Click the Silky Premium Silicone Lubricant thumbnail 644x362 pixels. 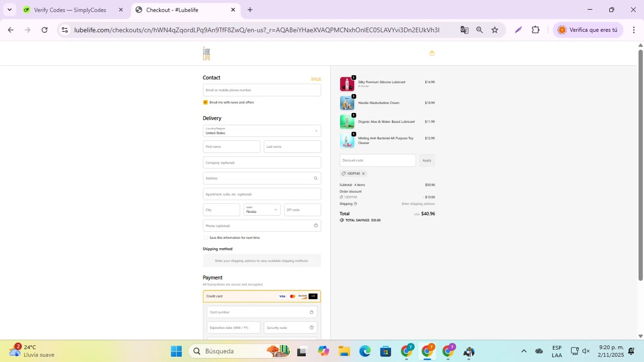347,84
